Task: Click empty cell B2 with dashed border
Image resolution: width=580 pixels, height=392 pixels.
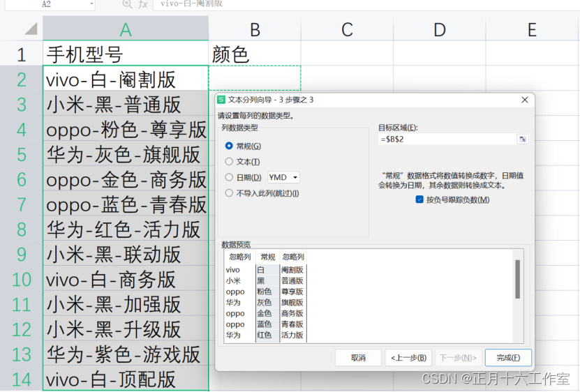Action: coord(255,78)
